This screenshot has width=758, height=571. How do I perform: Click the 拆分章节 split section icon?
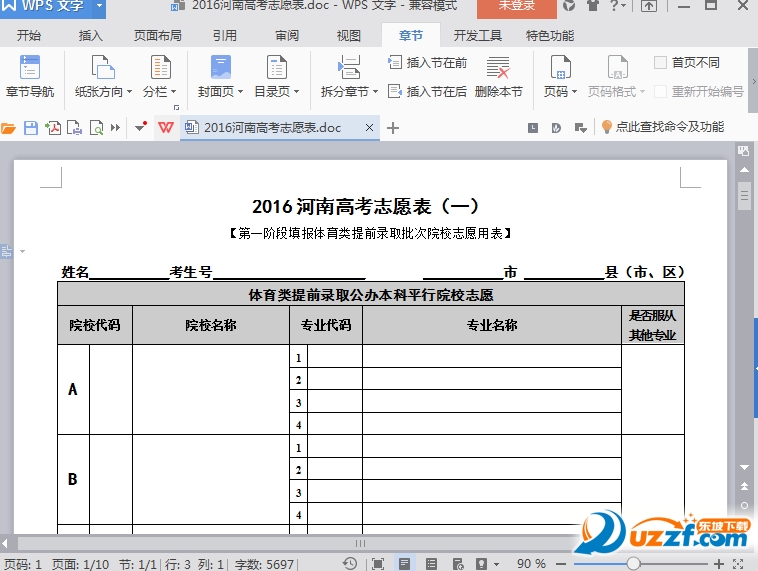349,67
